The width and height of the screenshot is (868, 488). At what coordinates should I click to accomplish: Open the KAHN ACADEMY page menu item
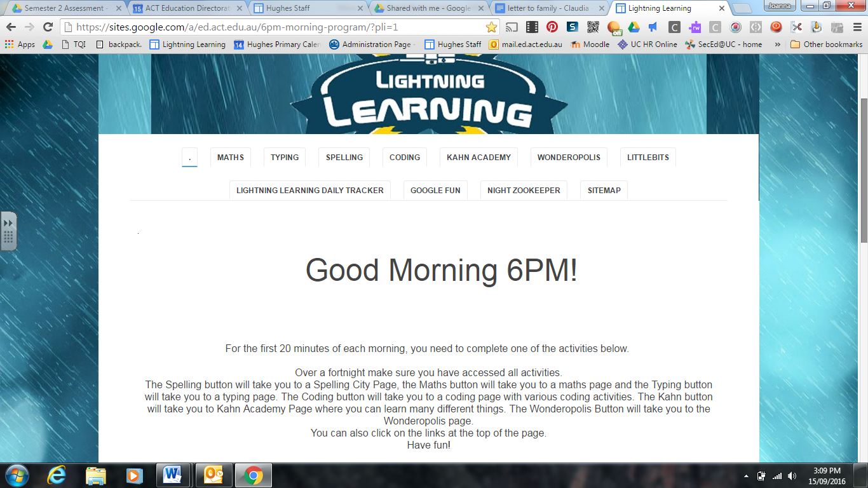(x=478, y=158)
